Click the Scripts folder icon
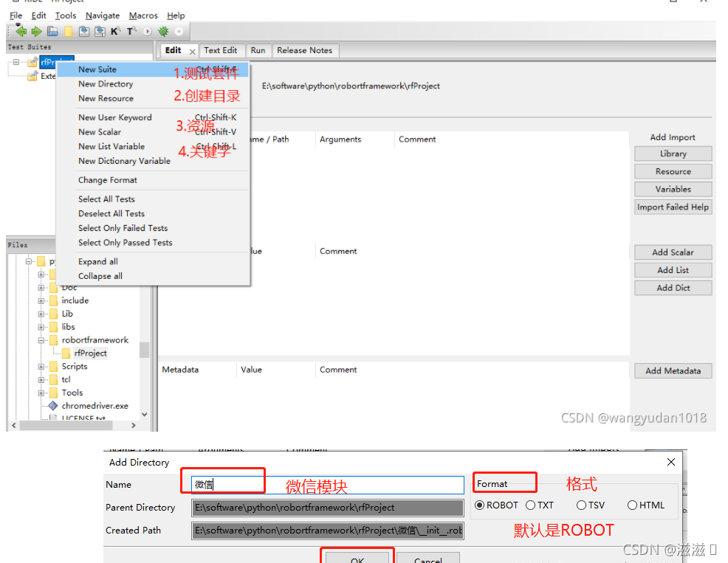The height and width of the screenshot is (563, 728). click(x=53, y=366)
